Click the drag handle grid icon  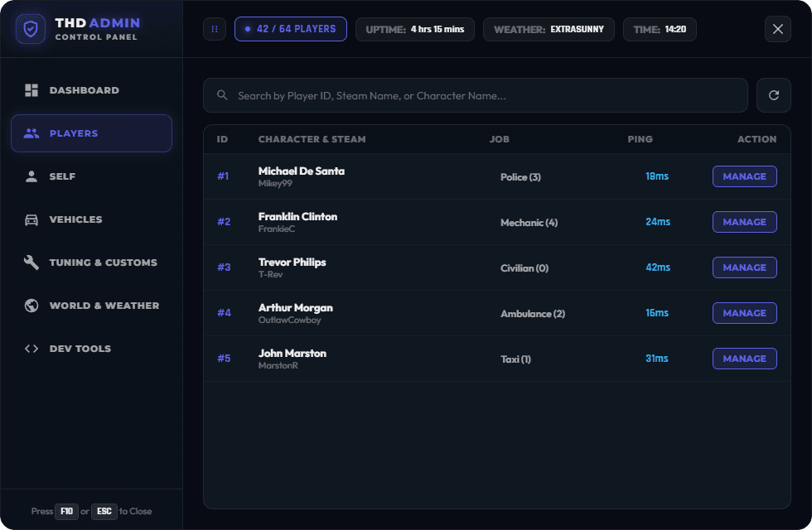[x=215, y=29]
